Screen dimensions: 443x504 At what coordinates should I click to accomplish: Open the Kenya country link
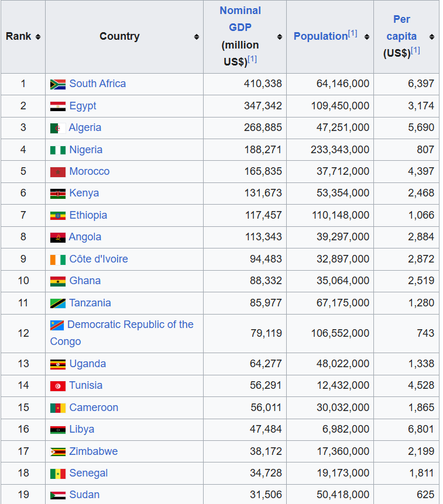(84, 193)
